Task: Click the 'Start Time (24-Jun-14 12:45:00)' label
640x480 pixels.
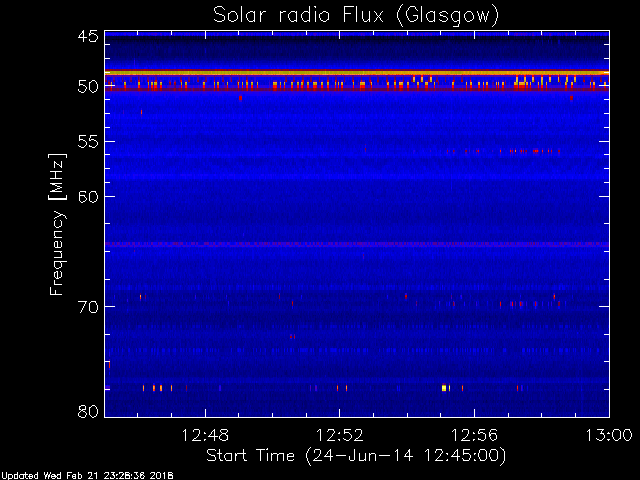Action: [x=356, y=456]
